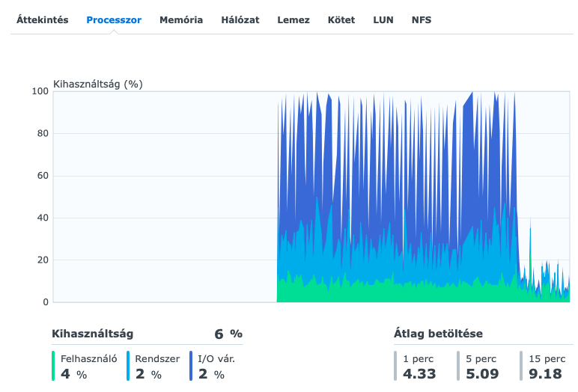Click the Felhasználó 4 % value
The width and height of the screenshot is (578, 392).
pyautogui.click(x=73, y=374)
